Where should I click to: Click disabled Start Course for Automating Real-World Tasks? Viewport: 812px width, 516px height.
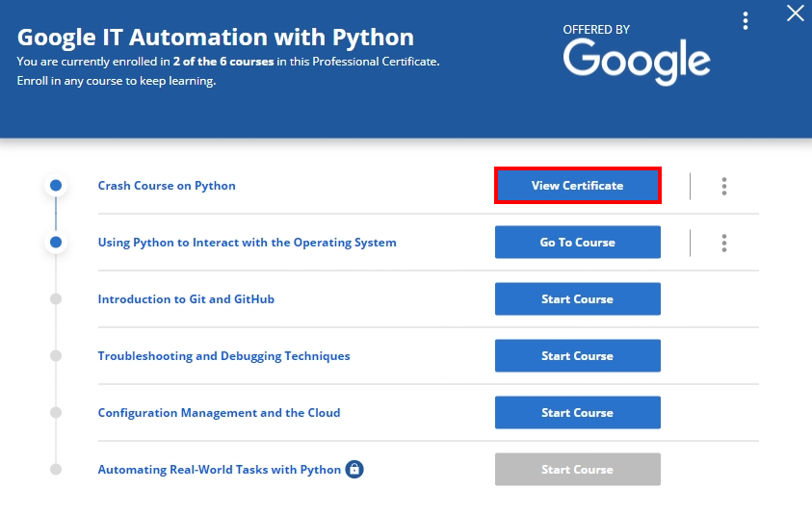pyautogui.click(x=577, y=470)
